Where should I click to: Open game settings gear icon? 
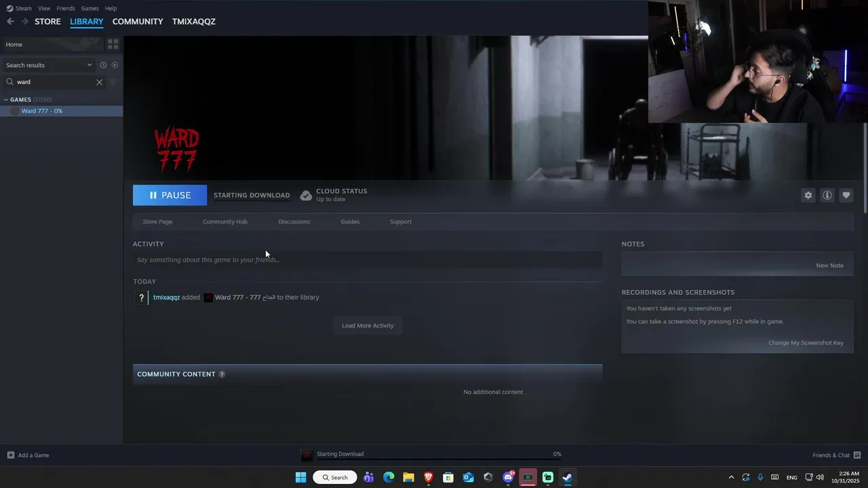(808, 195)
